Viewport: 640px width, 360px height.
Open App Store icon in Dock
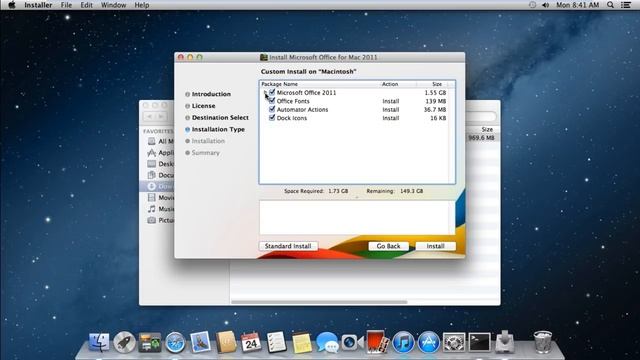428,342
